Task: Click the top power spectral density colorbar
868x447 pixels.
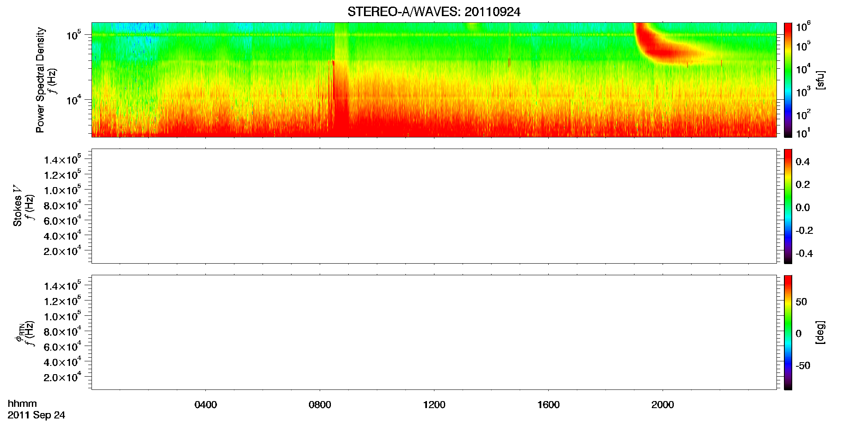Action: 788,80
